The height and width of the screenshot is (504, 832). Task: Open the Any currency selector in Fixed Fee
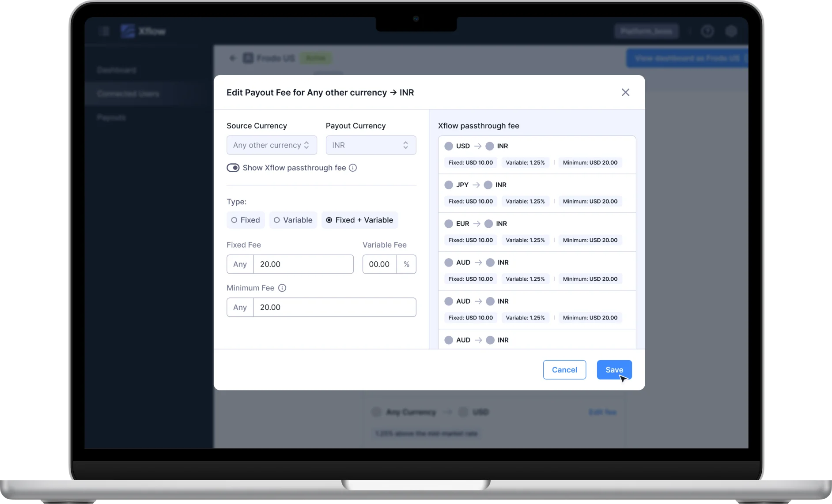[x=240, y=264]
